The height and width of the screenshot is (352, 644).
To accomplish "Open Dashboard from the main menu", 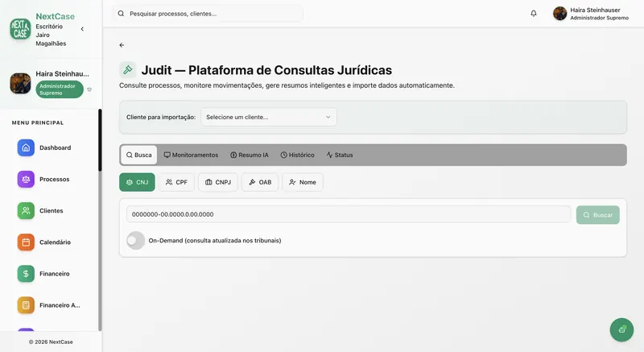I will pos(55,147).
